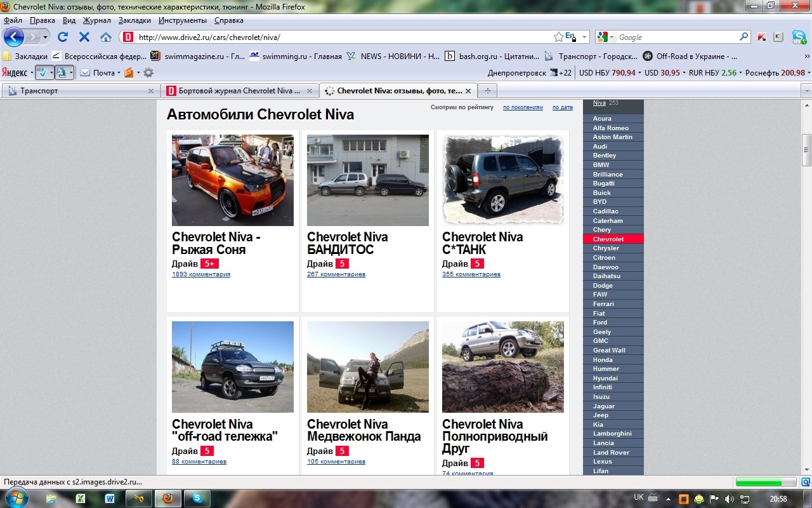The width and height of the screenshot is (812, 508).
Task: Open the UK keyboard language indicator
Action: tap(639, 497)
